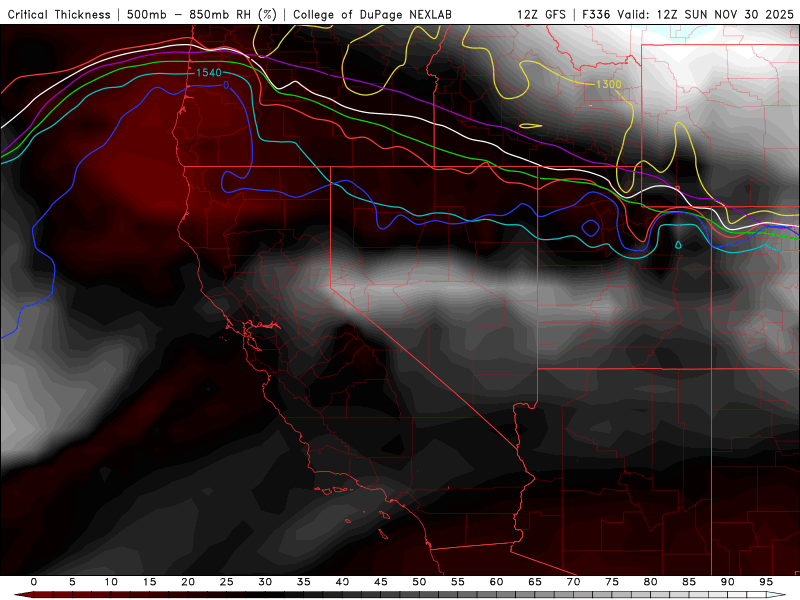Click the "55" value on the color scale
Image resolution: width=800 pixels, height=600 pixels.
coord(458,582)
